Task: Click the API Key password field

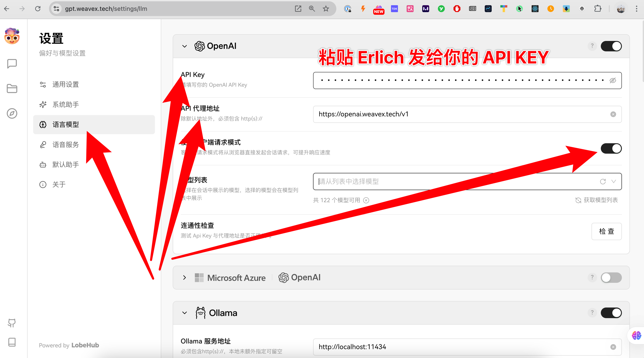Action: click(467, 81)
